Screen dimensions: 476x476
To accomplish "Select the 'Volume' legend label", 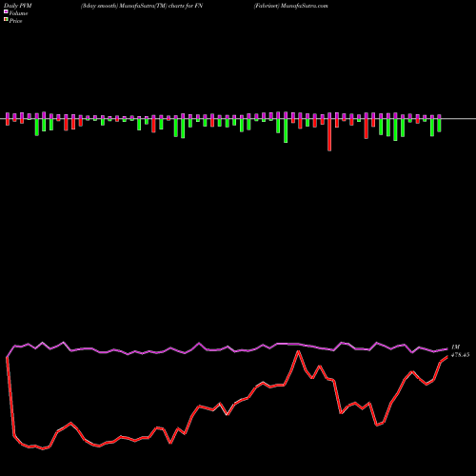I will [x=18, y=13].
